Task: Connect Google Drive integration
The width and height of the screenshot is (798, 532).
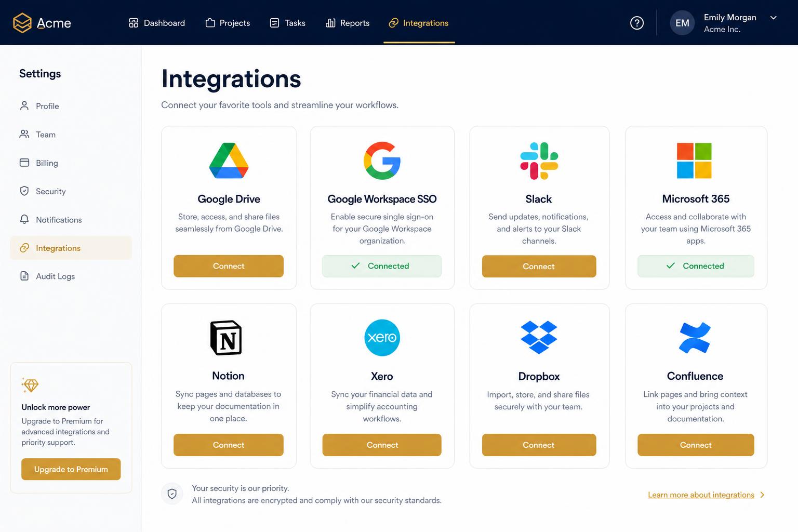Action: (x=229, y=266)
